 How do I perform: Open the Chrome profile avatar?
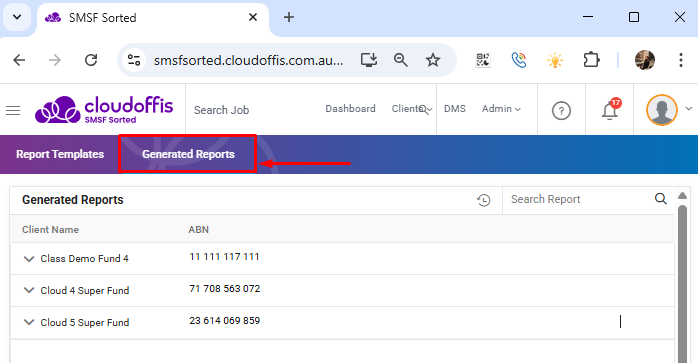pyautogui.click(x=645, y=60)
